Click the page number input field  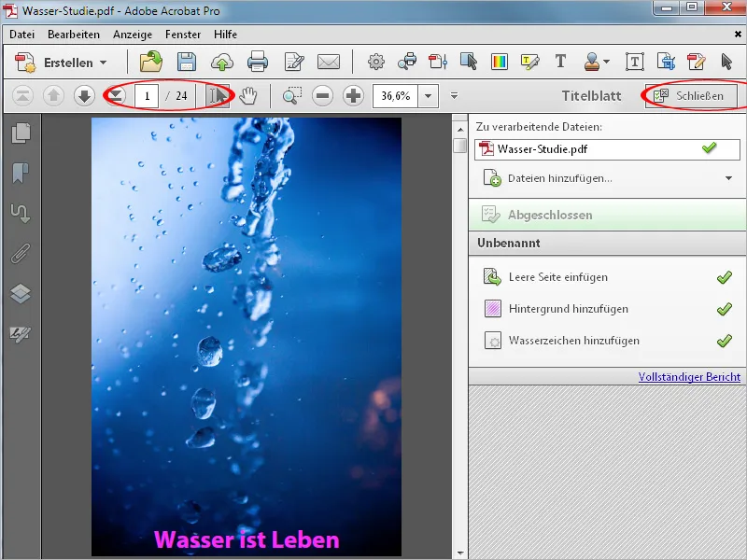(x=147, y=96)
